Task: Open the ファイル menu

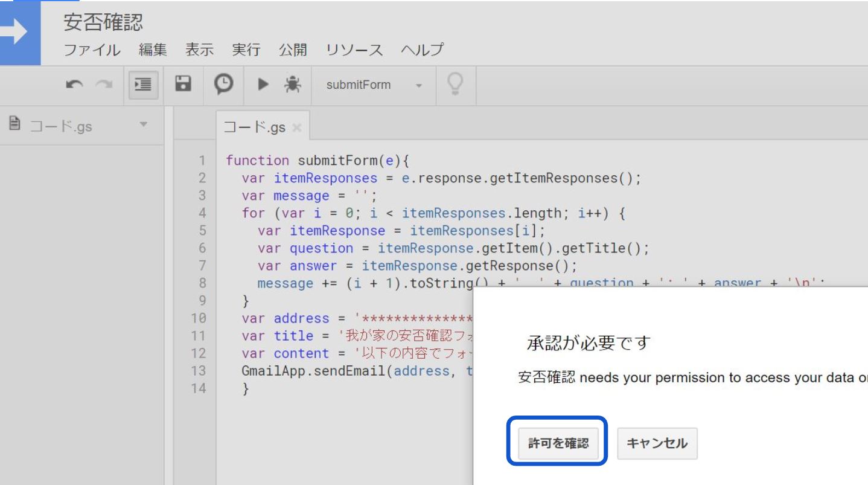Action: coord(92,50)
